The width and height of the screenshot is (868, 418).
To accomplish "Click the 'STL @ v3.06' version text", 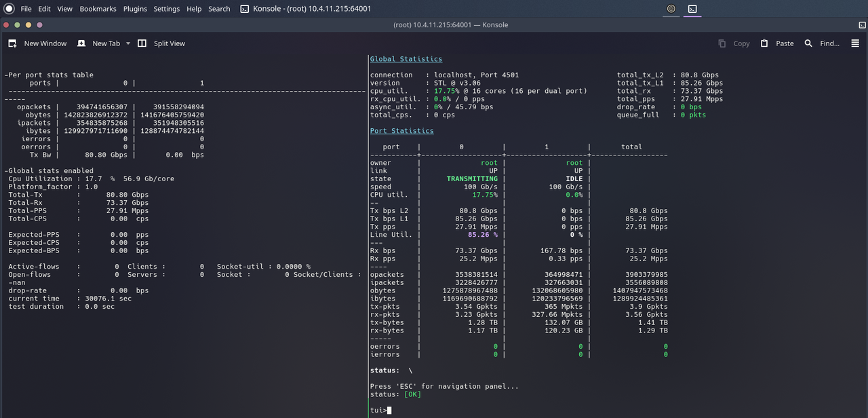I will point(457,83).
